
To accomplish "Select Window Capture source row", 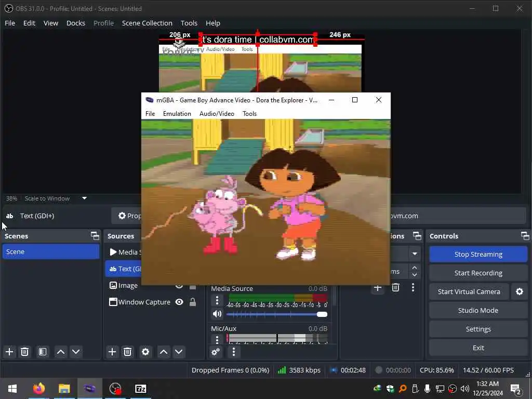I will (154, 302).
